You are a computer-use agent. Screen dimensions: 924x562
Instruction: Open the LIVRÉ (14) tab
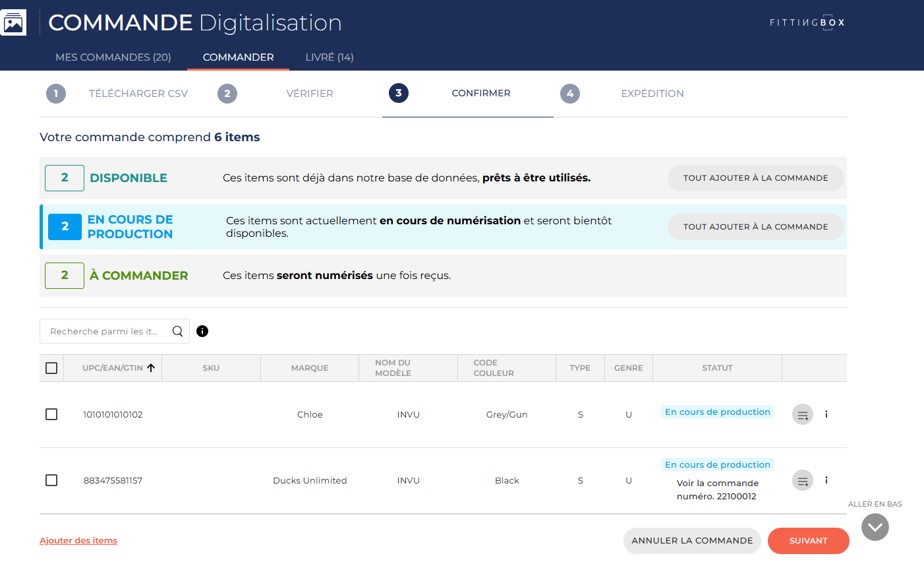(x=330, y=57)
